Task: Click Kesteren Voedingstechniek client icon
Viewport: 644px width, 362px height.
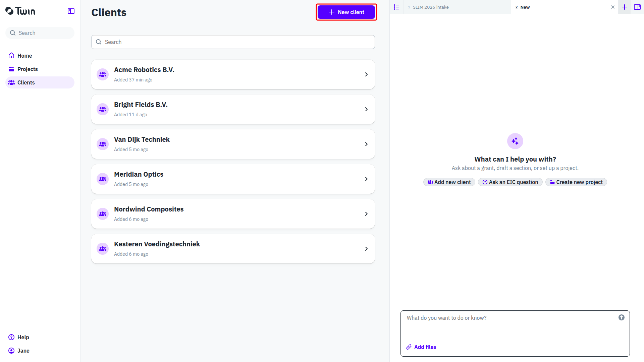Action: 103,249
